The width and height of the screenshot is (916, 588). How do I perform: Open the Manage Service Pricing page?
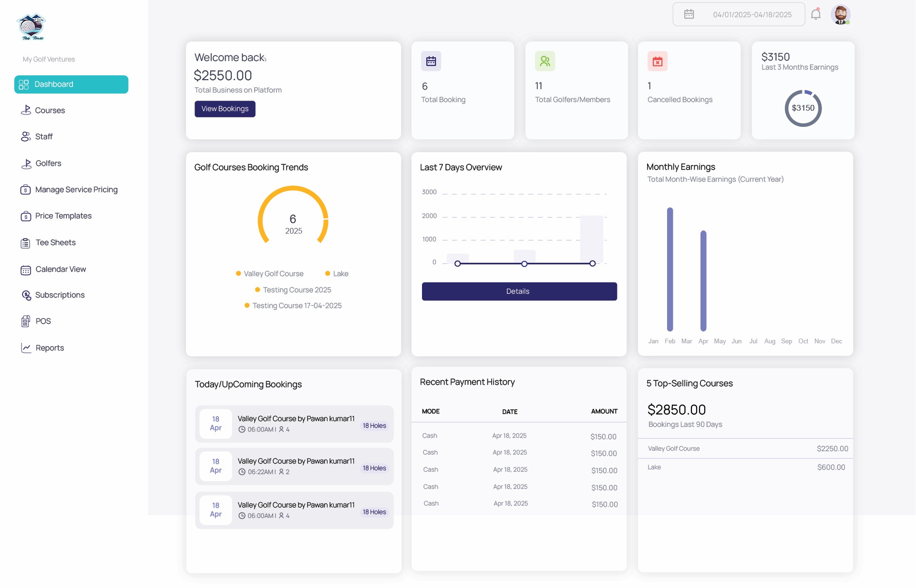[76, 190]
